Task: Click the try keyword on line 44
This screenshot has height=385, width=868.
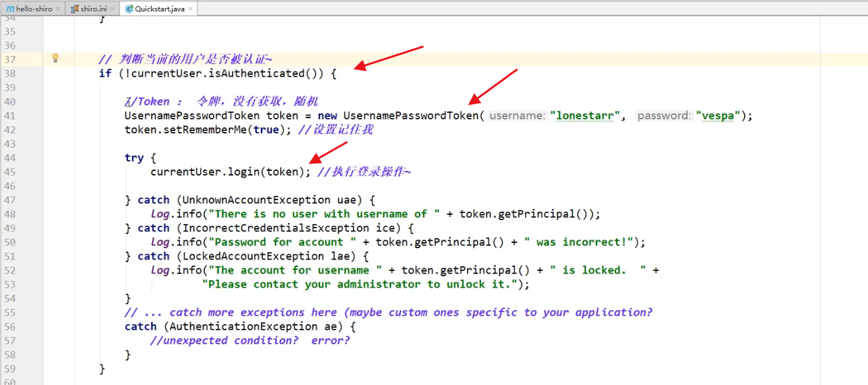Action: (x=134, y=157)
